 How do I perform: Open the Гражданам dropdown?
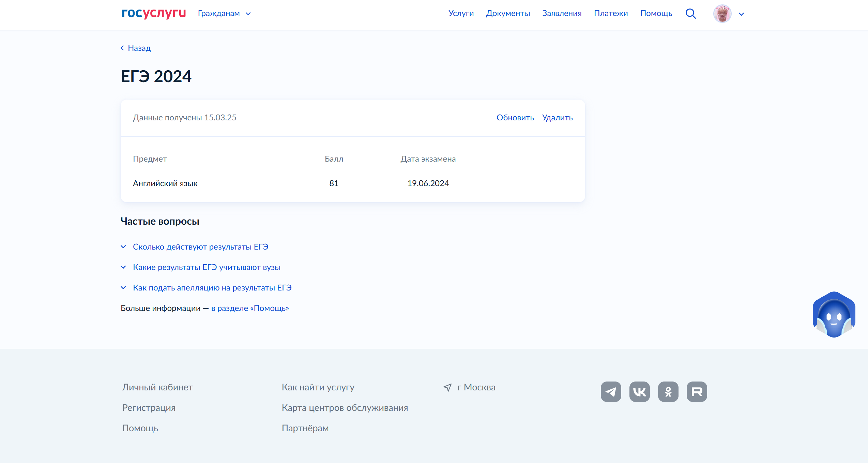(224, 14)
